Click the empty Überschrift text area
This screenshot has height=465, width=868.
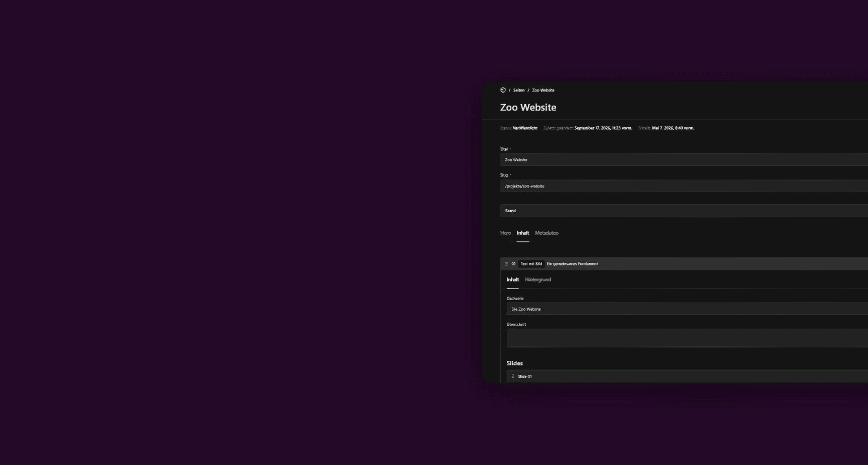pyautogui.click(x=687, y=338)
